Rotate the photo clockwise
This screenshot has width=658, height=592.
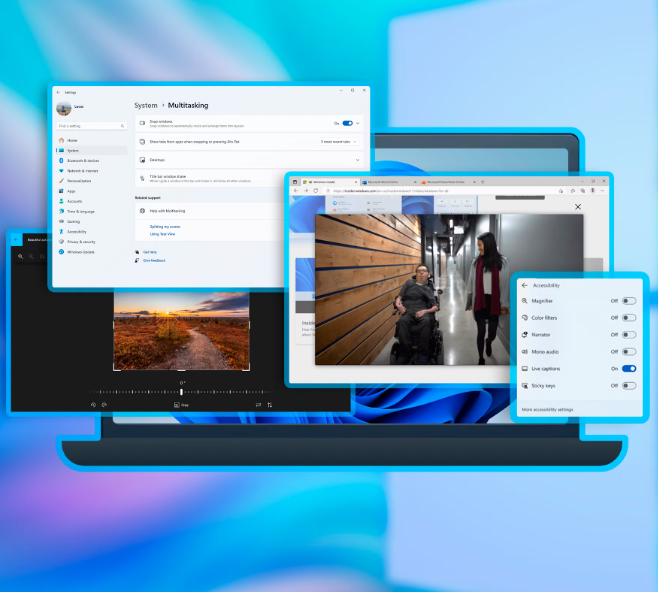[x=104, y=405]
